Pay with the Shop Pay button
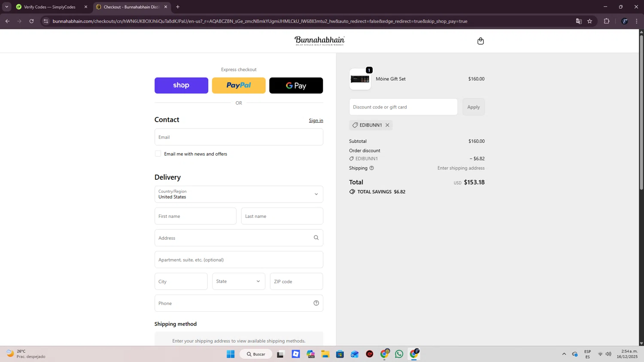The height and width of the screenshot is (362, 644). point(181,85)
